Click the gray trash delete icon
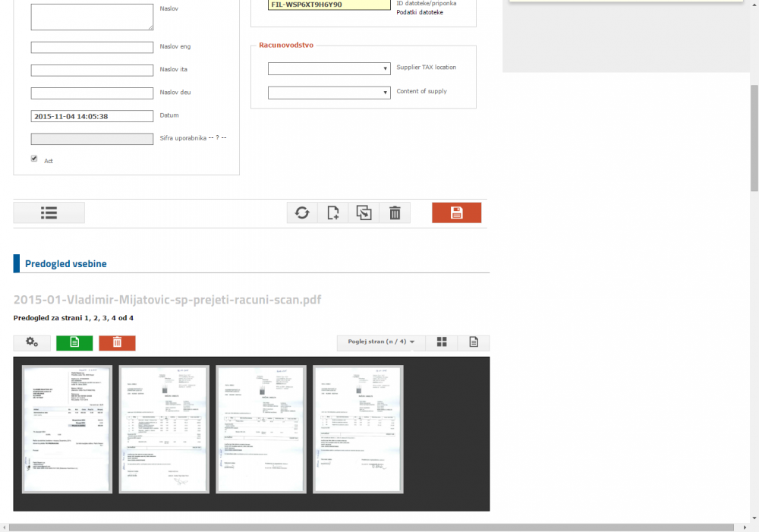This screenshot has height=532, width=759. pos(395,213)
